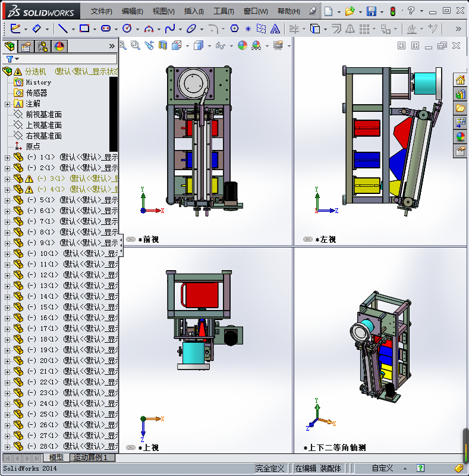Click the Open file folder icon
Screen dimensions: 469x476
(x=350, y=11)
